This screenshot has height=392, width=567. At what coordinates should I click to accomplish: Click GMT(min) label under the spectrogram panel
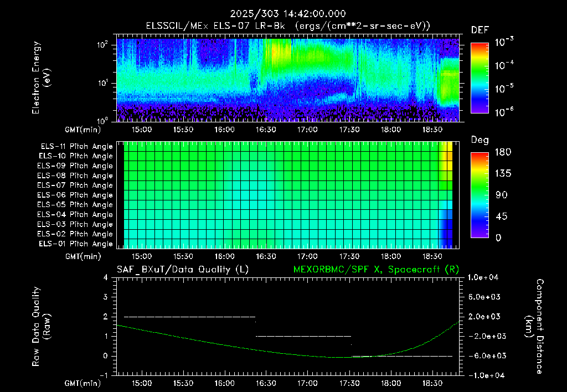tap(83, 130)
